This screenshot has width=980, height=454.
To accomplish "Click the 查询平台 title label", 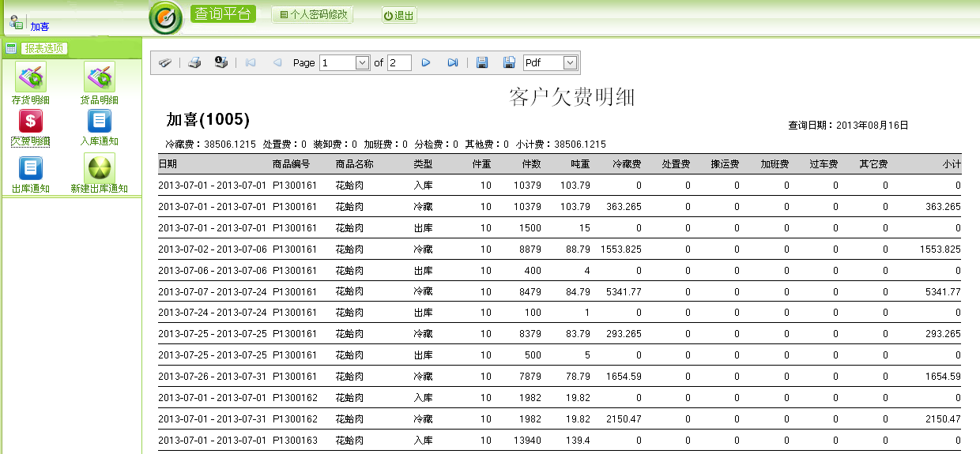I will [x=223, y=13].
